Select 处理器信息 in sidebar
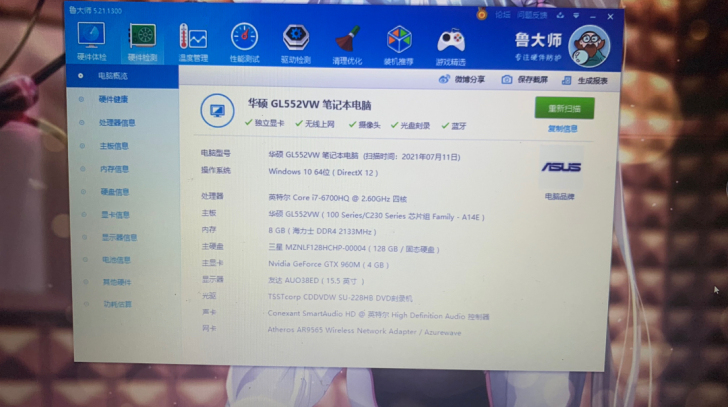Screen dimensions: 728x407 tap(117, 123)
